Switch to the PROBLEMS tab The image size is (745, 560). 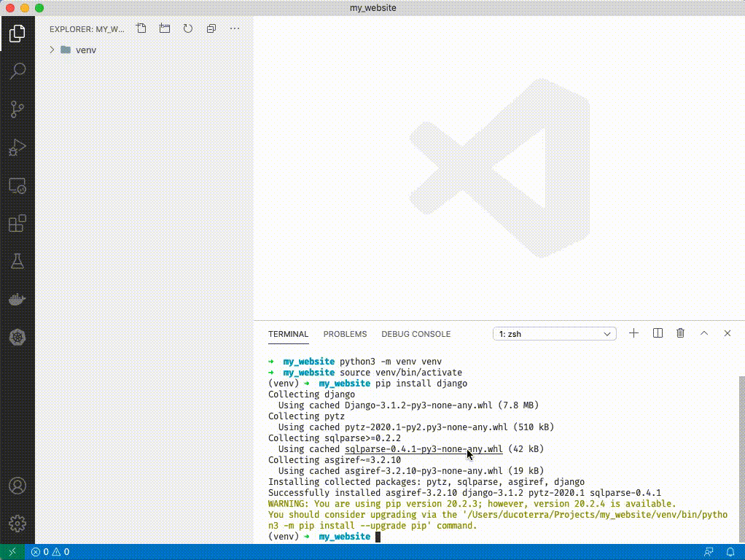click(345, 334)
